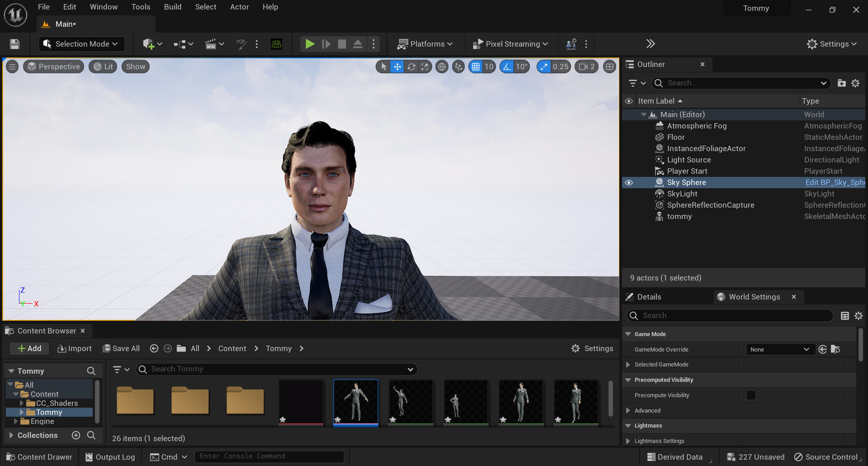Open the Edit BP_Sky_Sphere link
868x466 pixels.
[835, 183]
